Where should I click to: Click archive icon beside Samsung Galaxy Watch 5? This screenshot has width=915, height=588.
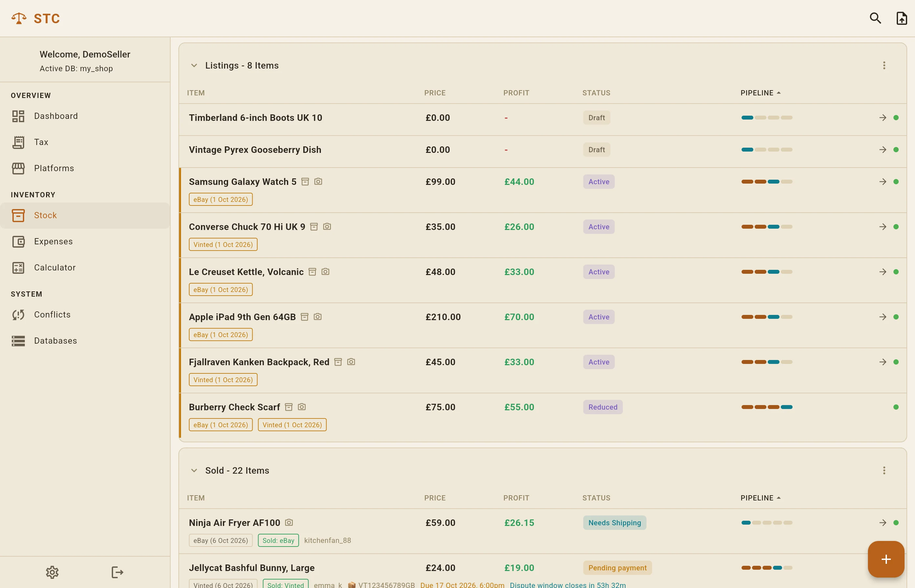(x=305, y=182)
